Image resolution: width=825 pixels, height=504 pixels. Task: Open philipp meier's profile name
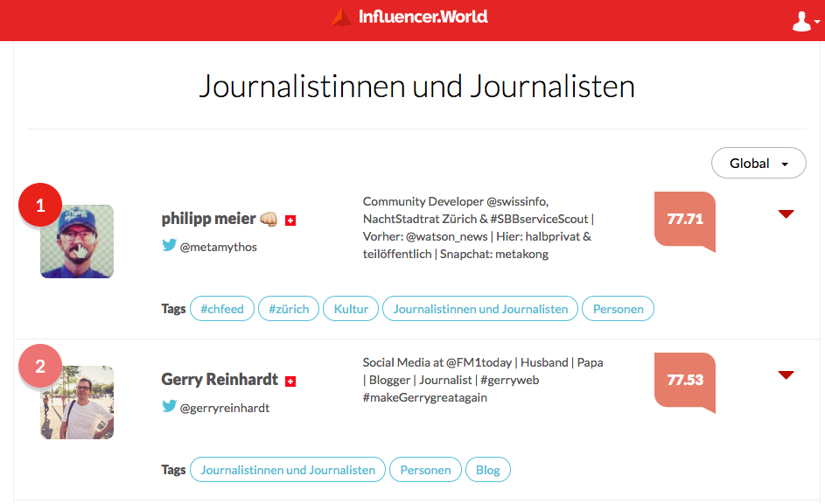(x=208, y=219)
